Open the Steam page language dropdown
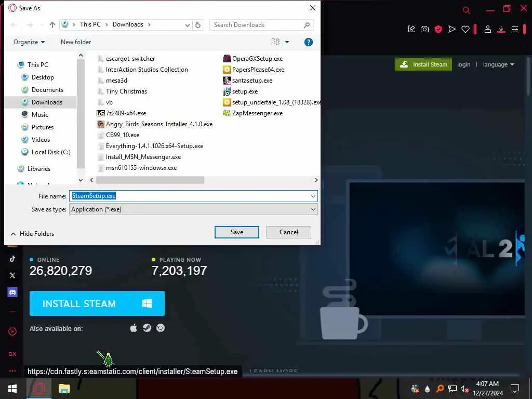Image resolution: width=532 pixels, height=399 pixels. coord(498,64)
